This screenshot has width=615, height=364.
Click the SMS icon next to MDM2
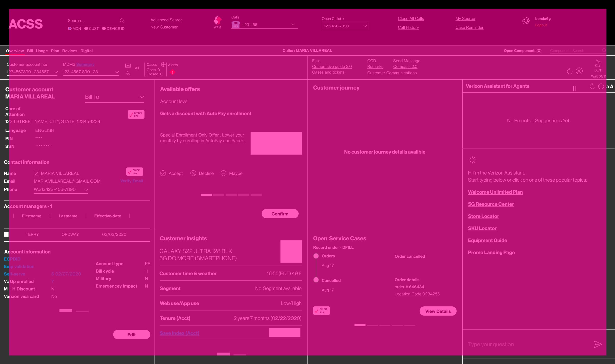(x=128, y=66)
